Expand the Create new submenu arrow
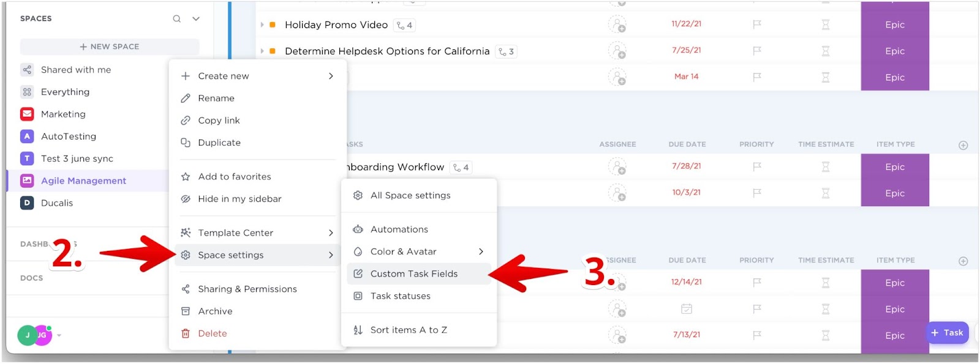The image size is (980, 364). [x=331, y=76]
